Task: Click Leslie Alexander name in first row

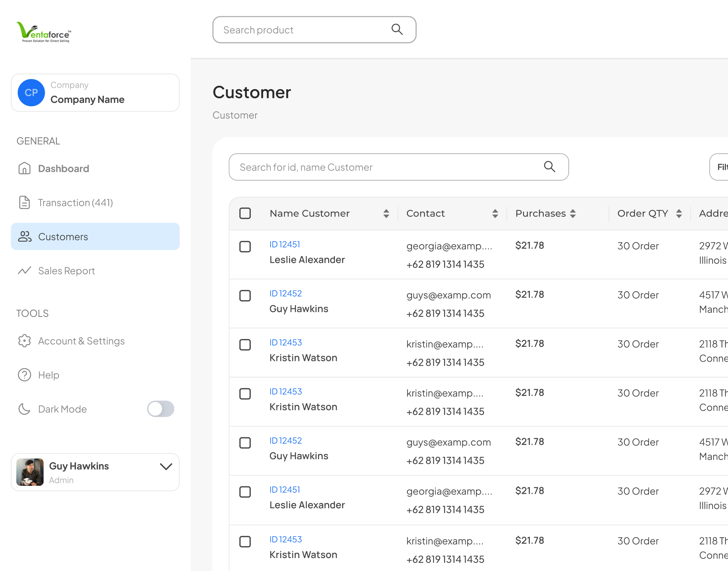Action: (307, 260)
